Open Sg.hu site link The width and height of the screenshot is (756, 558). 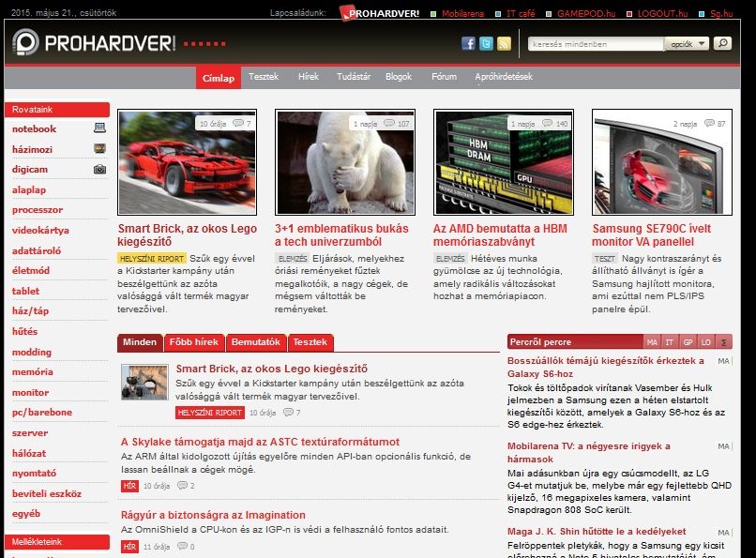pyautogui.click(x=721, y=13)
